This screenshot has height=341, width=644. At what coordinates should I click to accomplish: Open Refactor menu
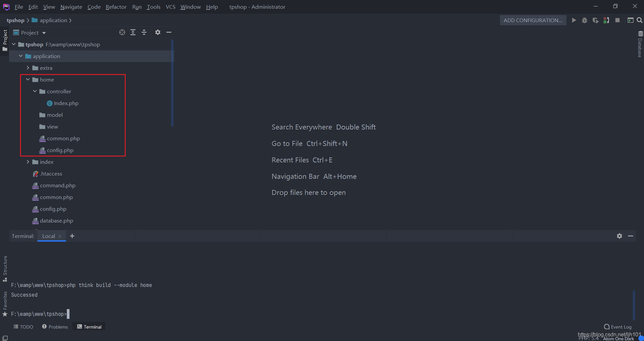[x=116, y=7]
